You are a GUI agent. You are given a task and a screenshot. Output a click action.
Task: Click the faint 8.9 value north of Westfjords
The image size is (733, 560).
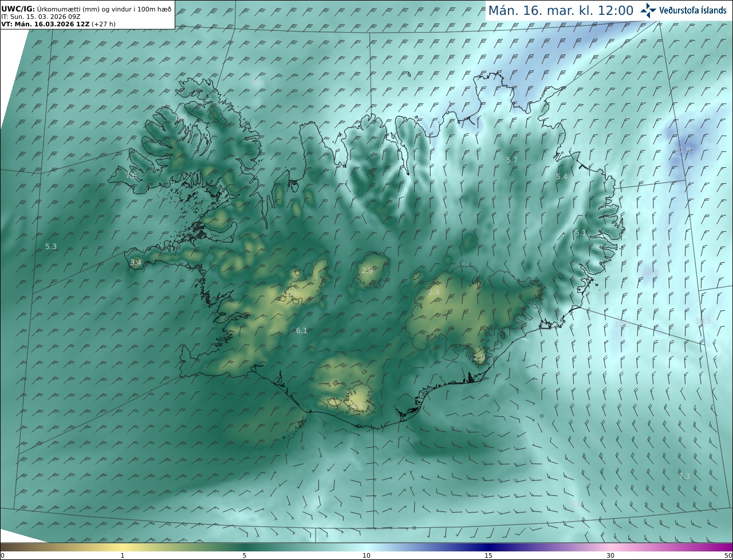click(258, 82)
